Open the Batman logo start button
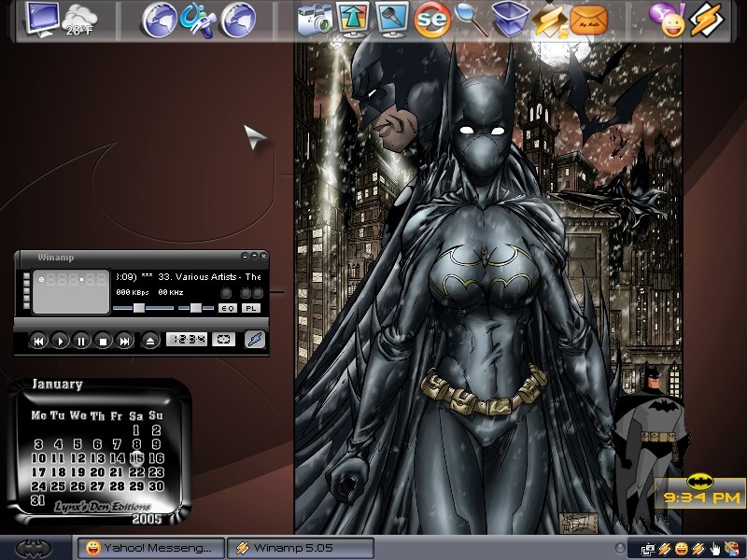Screen dimensions: 747x560 (34, 549)
